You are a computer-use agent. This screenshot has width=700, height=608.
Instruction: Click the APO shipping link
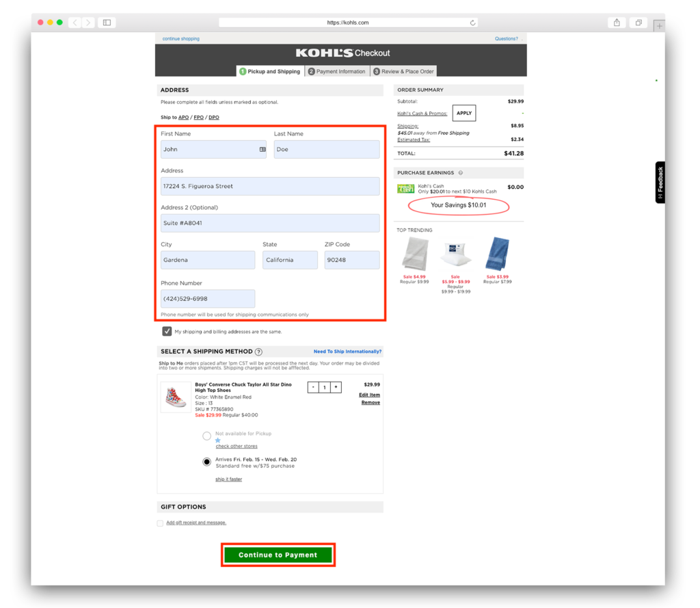[x=183, y=118]
